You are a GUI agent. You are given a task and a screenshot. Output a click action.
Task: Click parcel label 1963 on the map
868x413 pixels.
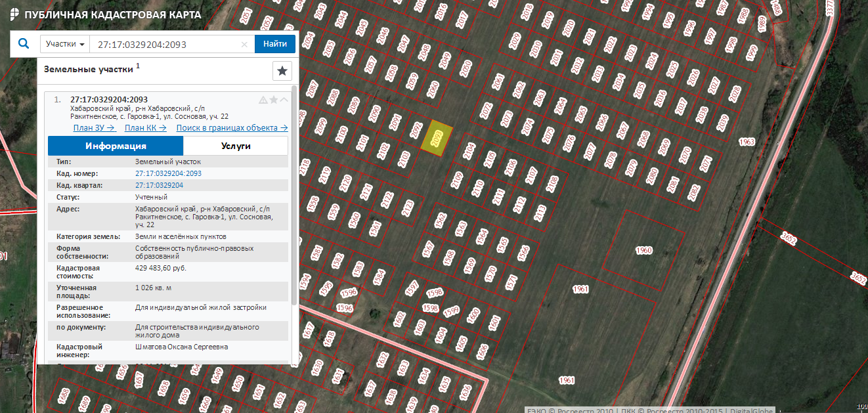(x=747, y=142)
